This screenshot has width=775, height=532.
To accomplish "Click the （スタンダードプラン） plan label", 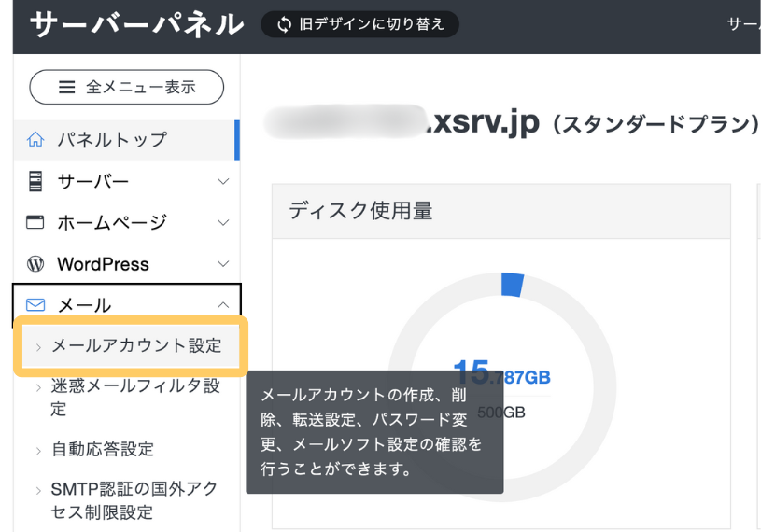I will pyautogui.click(x=655, y=124).
